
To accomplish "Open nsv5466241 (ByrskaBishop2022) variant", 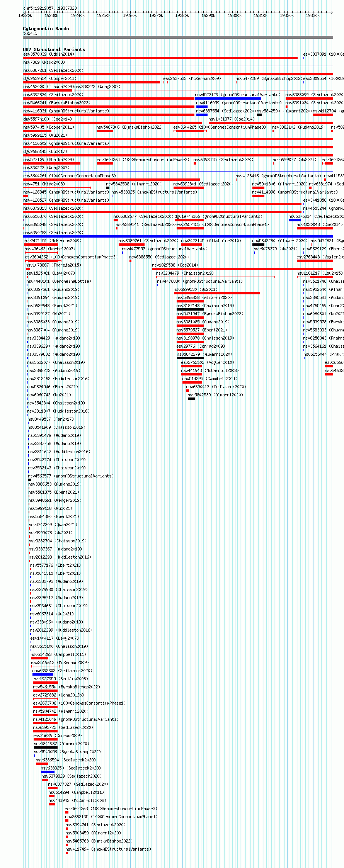I will (57, 103).
